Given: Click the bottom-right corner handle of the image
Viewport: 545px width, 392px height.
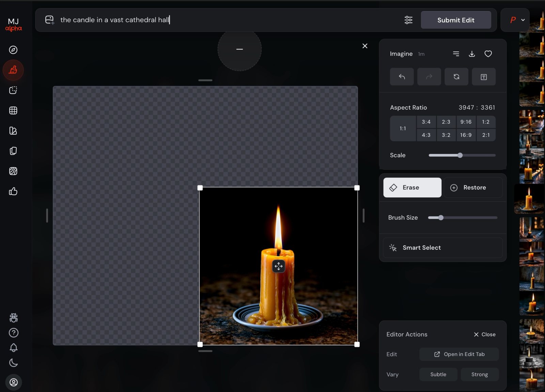Looking at the screenshot, I should point(357,344).
